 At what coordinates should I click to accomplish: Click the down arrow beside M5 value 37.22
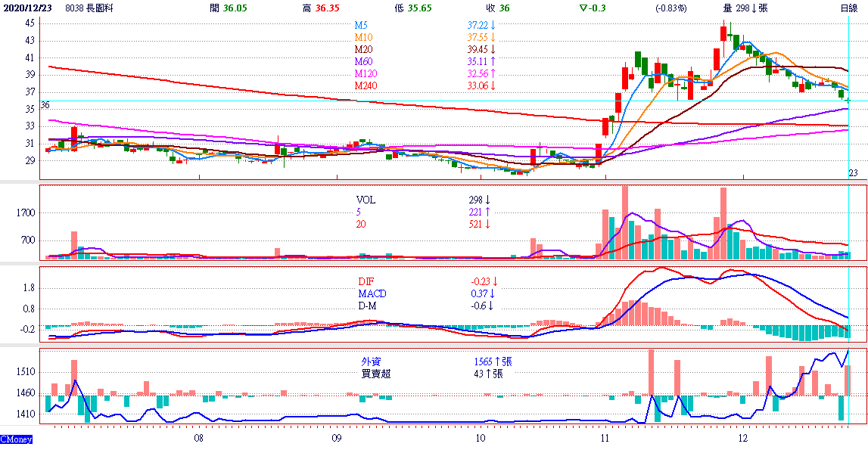pyautogui.click(x=493, y=25)
